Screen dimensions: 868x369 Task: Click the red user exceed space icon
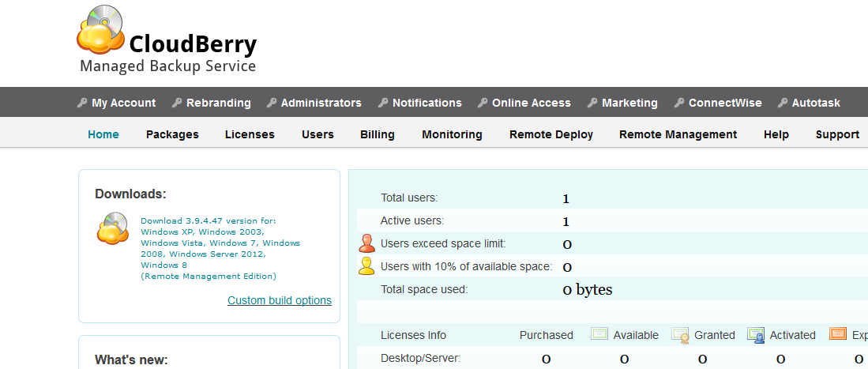point(366,243)
